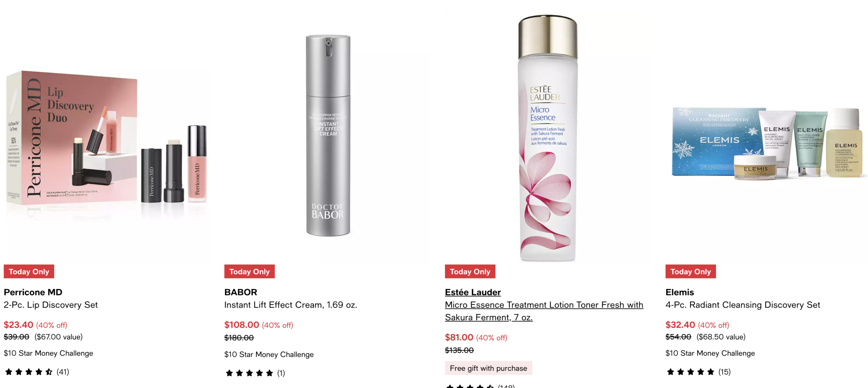View BABOR five-star rating with 1 review
The image size is (868, 388).
pos(255,373)
